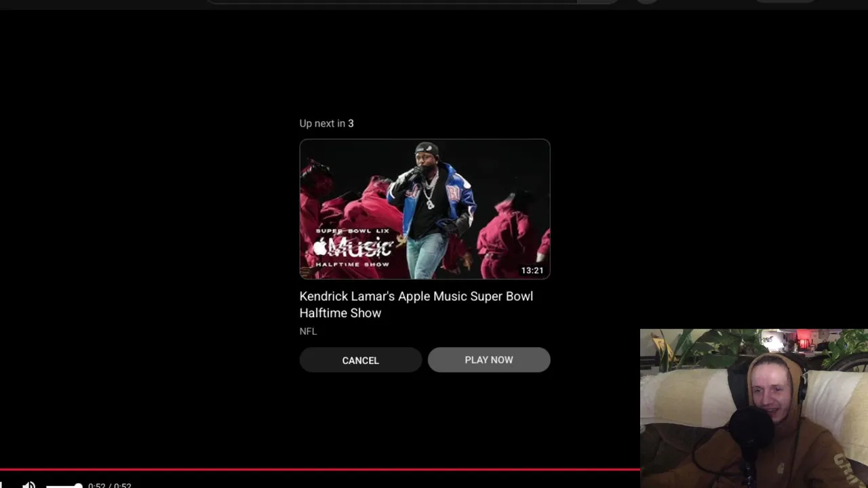Mute the video with the speaker icon

[x=28, y=484]
